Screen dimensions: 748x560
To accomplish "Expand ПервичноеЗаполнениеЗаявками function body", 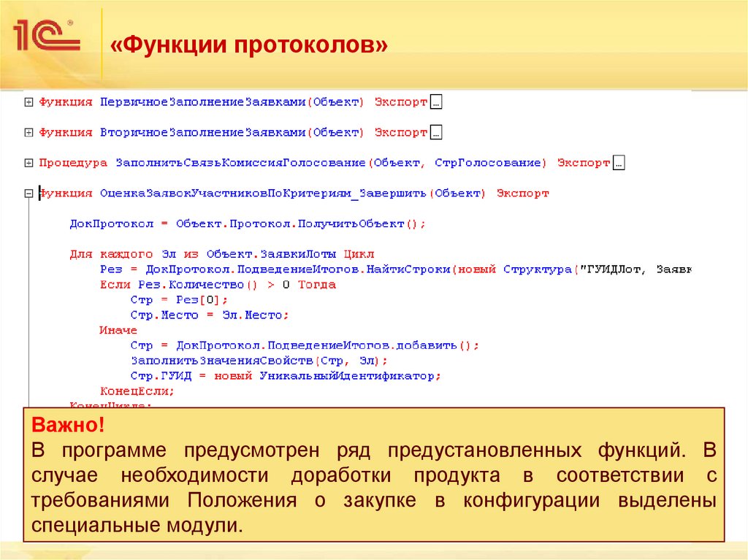I will click(x=28, y=101).
